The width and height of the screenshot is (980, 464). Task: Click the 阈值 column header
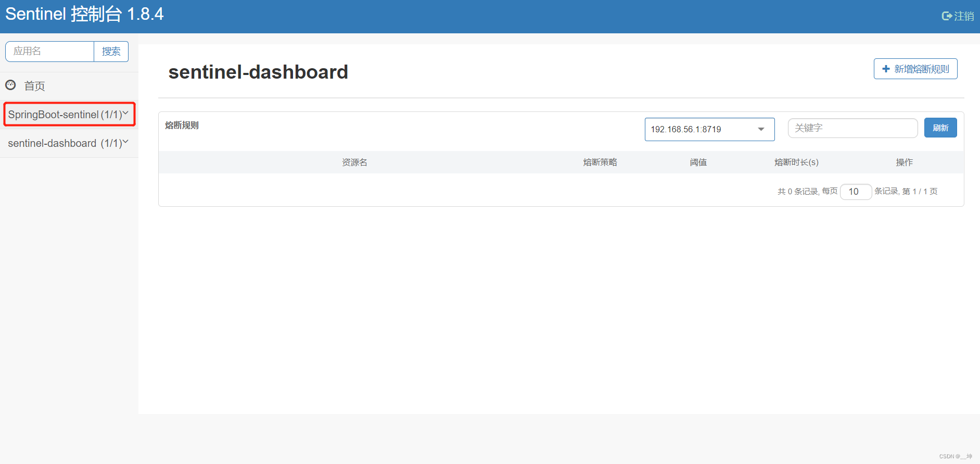[x=698, y=162]
